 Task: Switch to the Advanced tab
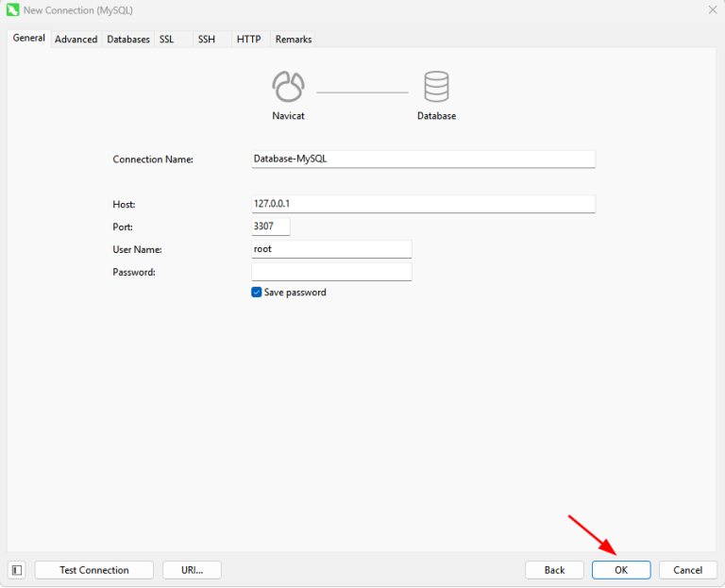coord(76,40)
